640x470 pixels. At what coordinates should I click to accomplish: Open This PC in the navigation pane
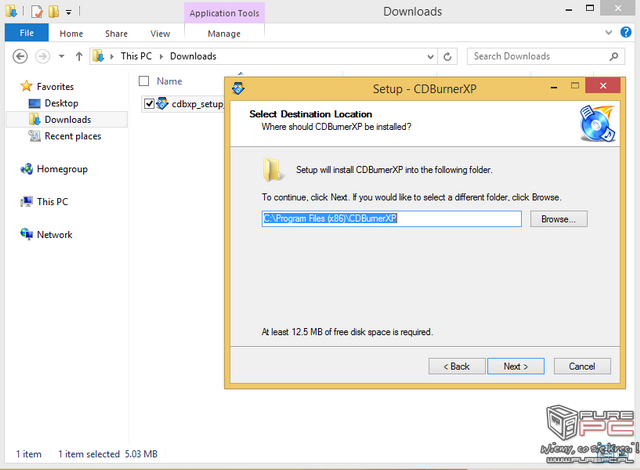point(52,202)
